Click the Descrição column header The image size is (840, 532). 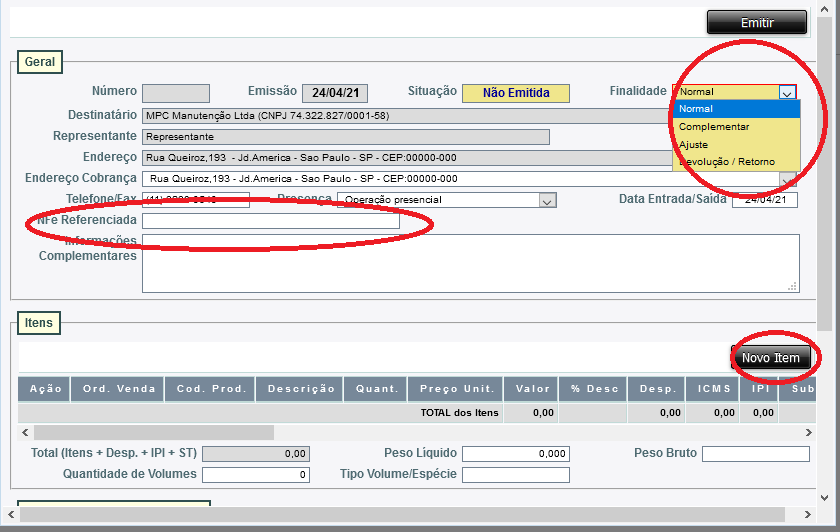point(300,389)
